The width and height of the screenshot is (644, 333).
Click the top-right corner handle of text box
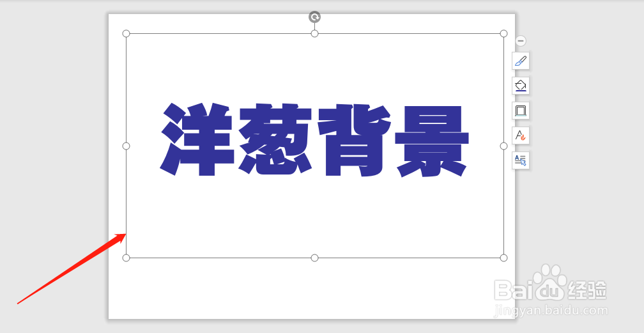click(503, 33)
